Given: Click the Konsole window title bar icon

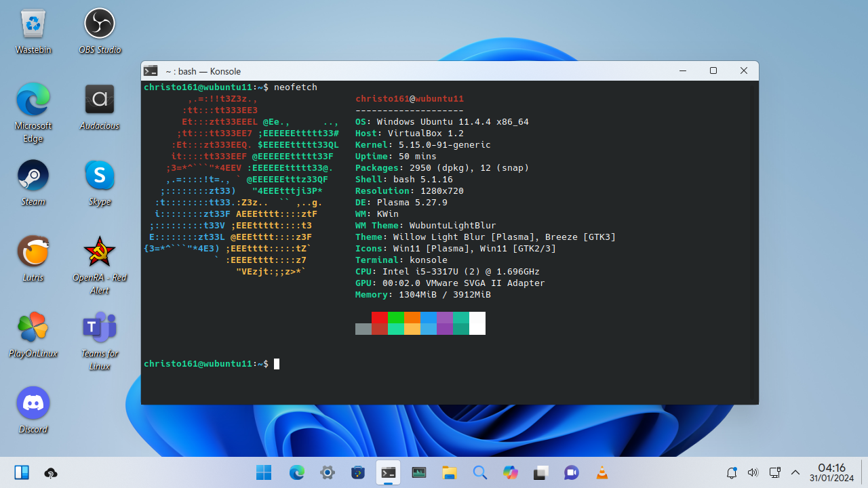Looking at the screenshot, I should pos(151,70).
